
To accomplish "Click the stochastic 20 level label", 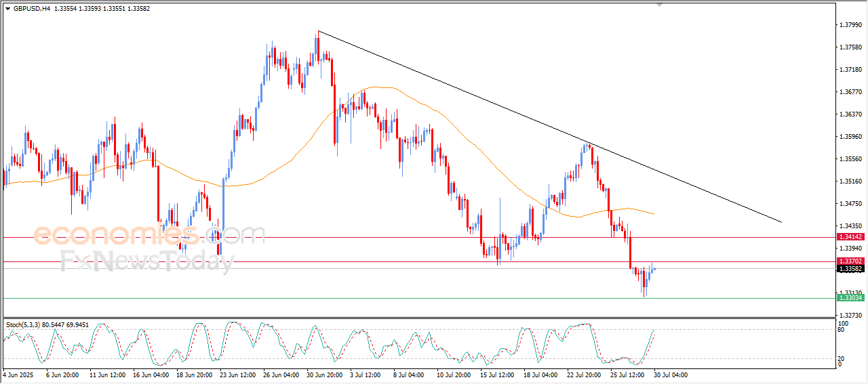I will point(842,358).
